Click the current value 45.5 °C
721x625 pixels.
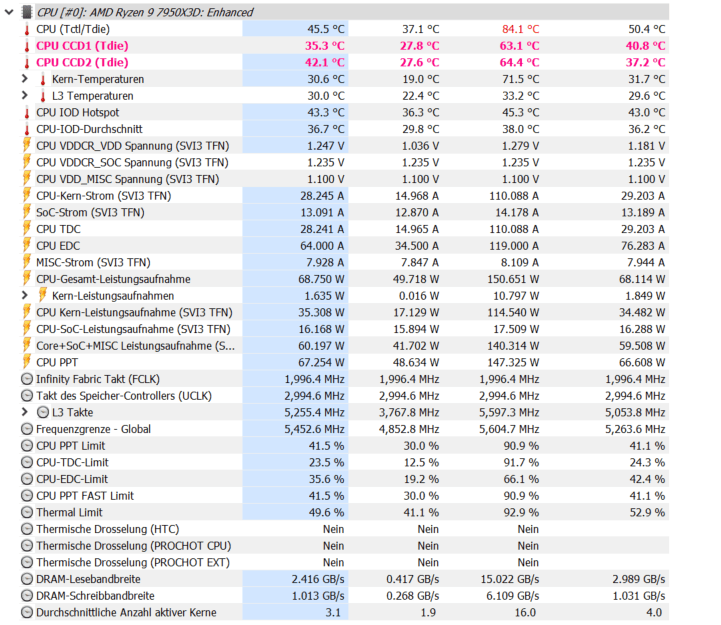[326, 29]
